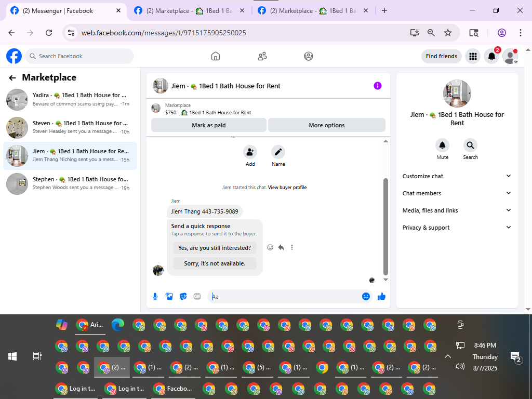Expand the Privacy & support section
This screenshot has height=399, width=532.
pos(457,228)
